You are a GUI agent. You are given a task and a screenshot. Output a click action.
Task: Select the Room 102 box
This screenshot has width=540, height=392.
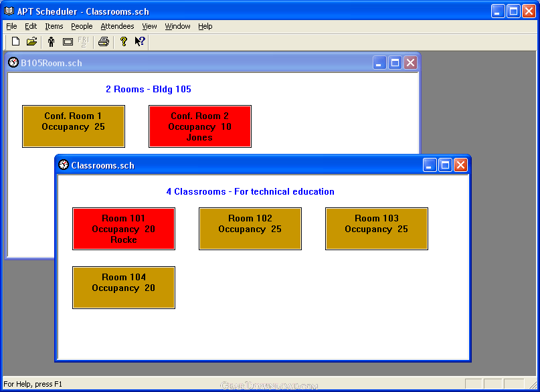point(250,229)
